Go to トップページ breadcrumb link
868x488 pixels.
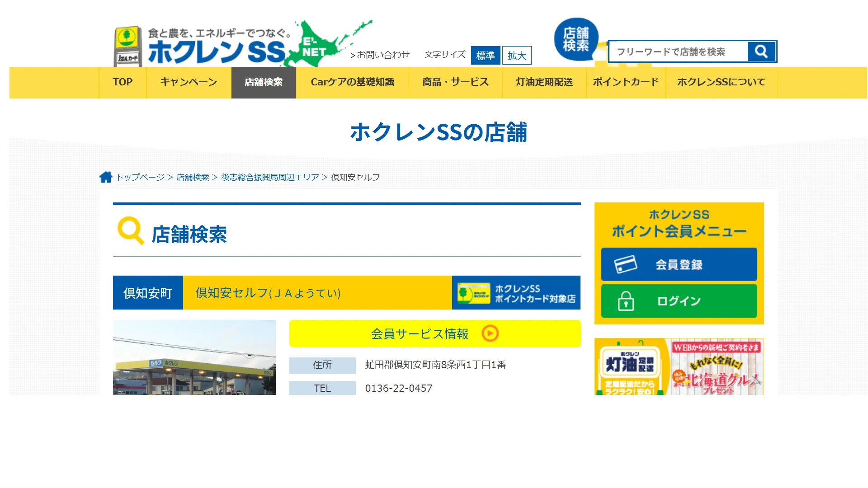pyautogui.click(x=140, y=177)
